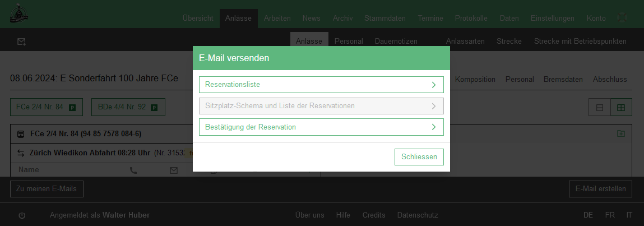644x226 pixels.
Task: Go to Zu meinen E-Mails
Action: pyautogui.click(x=47, y=189)
